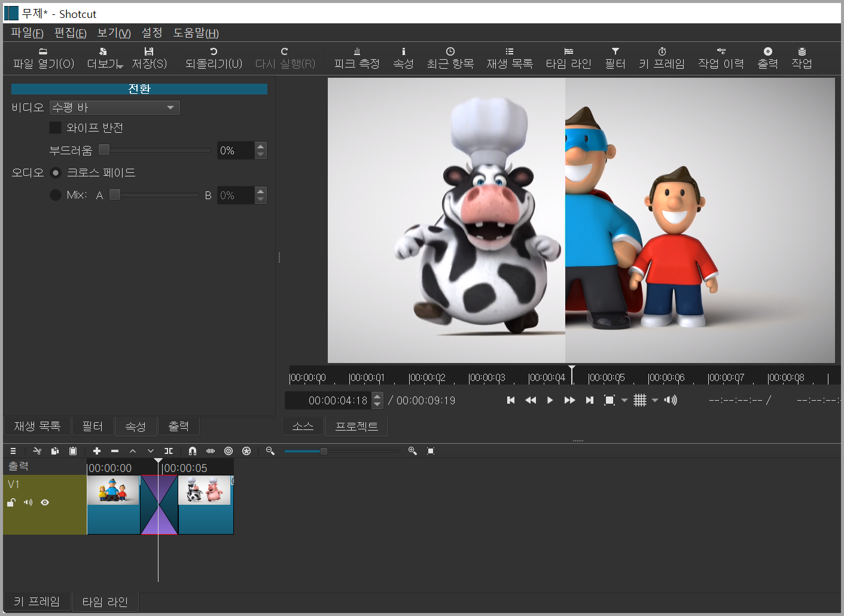Open the View menu
The width and height of the screenshot is (844, 616).
(x=114, y=33)
